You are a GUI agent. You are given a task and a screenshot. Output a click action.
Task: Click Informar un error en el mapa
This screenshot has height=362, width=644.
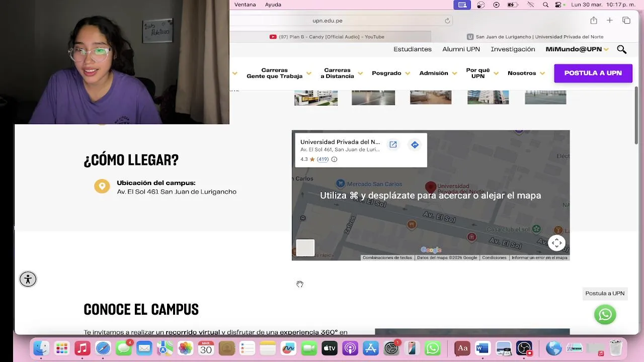pos(539,258)
